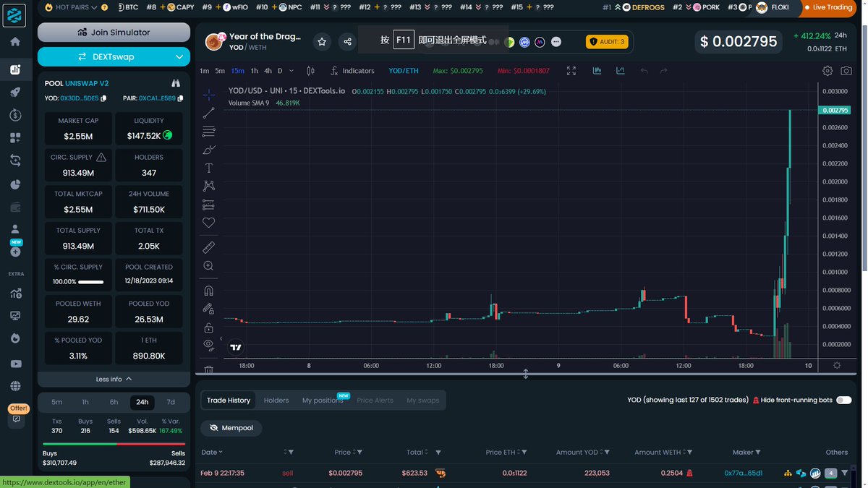
Task: Add pair to favorites with star icon
Action: click(x=322, y=42)
